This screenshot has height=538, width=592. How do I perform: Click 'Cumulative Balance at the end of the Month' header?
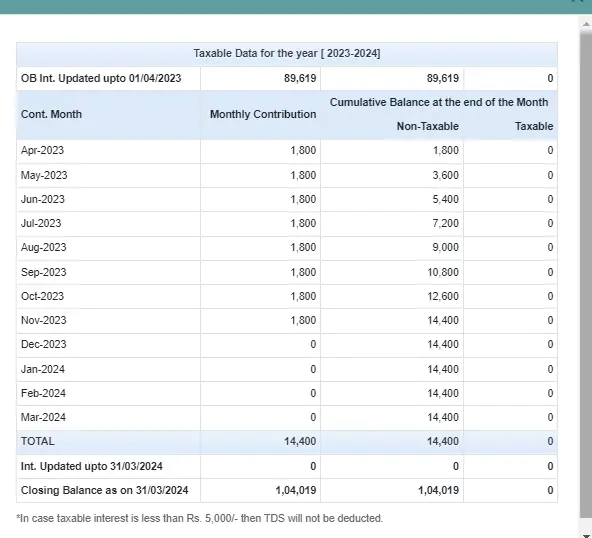pos(439,102)
